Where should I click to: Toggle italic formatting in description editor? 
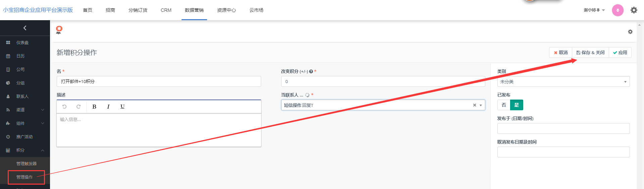coord(108,107)
